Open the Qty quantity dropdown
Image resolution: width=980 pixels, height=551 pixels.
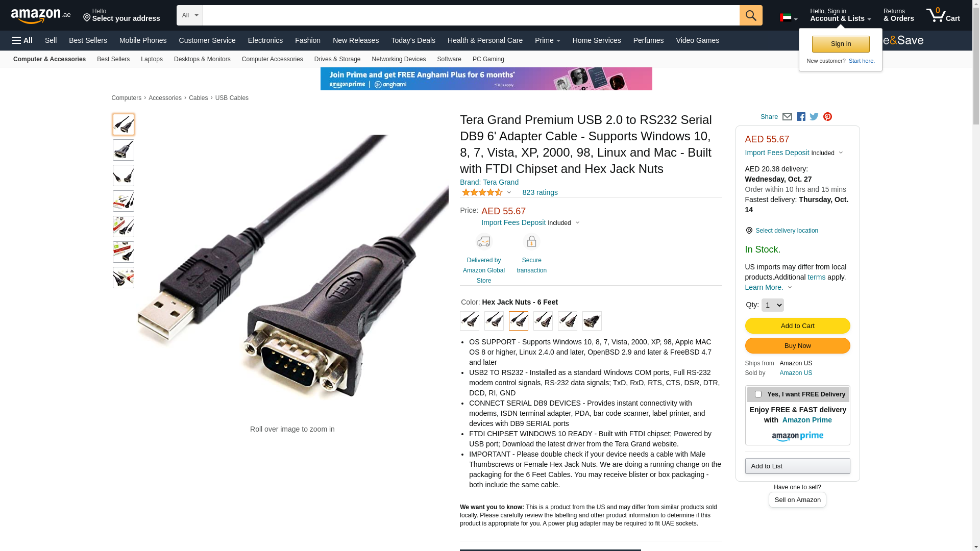[x=772, y=305]
